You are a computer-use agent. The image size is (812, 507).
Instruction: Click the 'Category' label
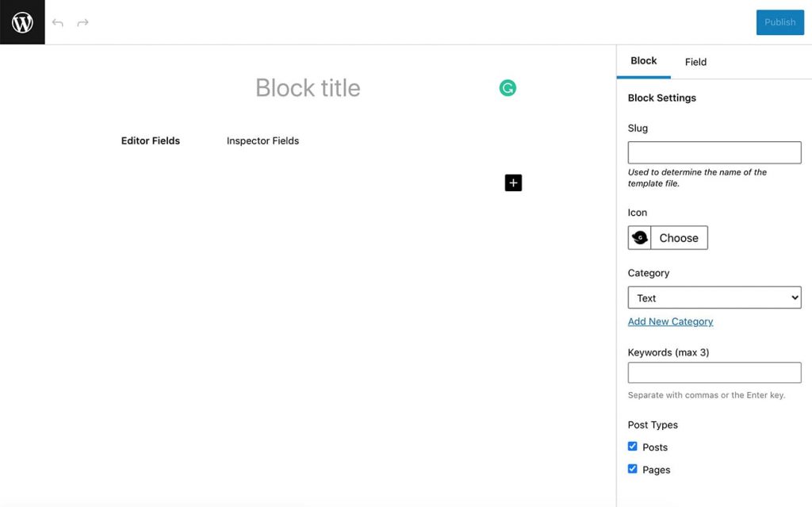649,273
